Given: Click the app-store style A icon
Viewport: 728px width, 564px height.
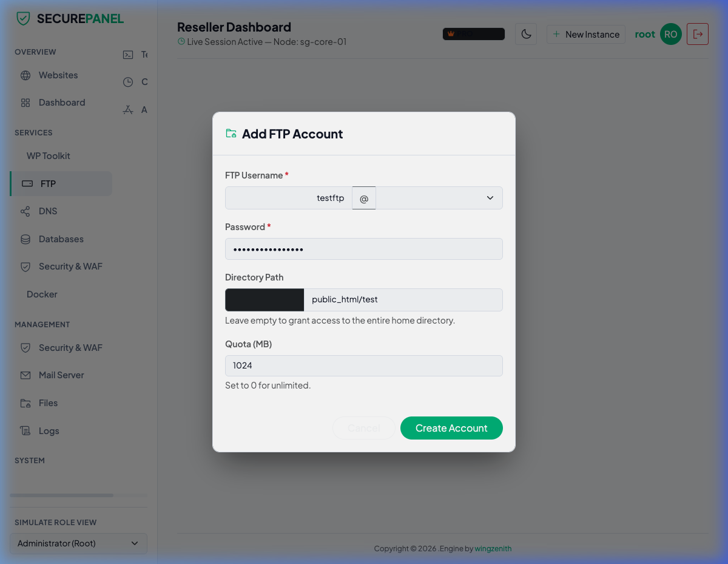Looking at the screenshot, I should [x=128, y=110].
